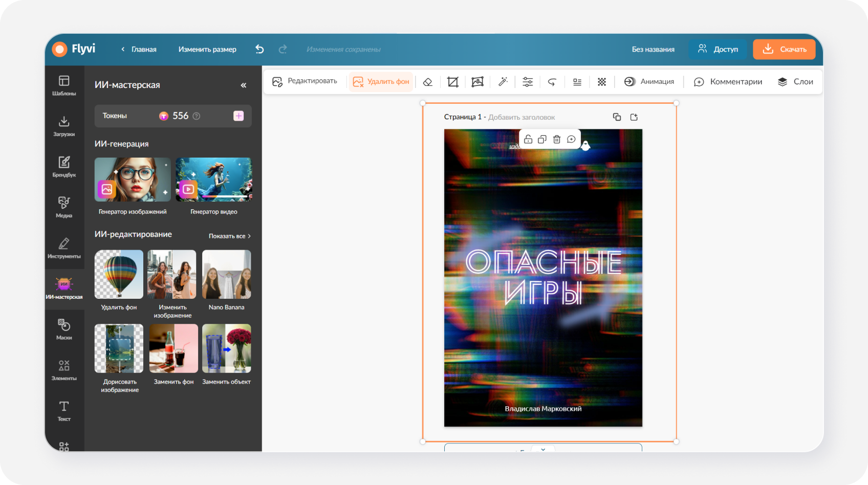
Task: Toggle lock on selected image
Action: (528, 139)
